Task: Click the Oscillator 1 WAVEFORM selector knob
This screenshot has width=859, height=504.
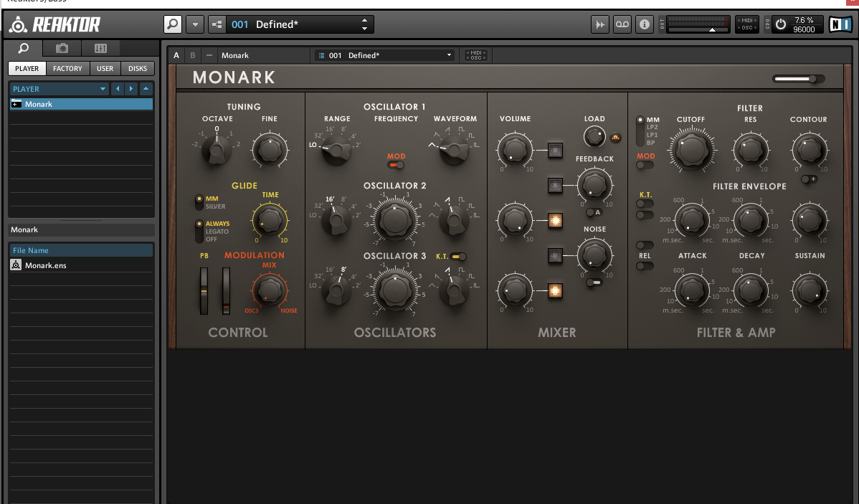Action: click(x=454, y=150)
